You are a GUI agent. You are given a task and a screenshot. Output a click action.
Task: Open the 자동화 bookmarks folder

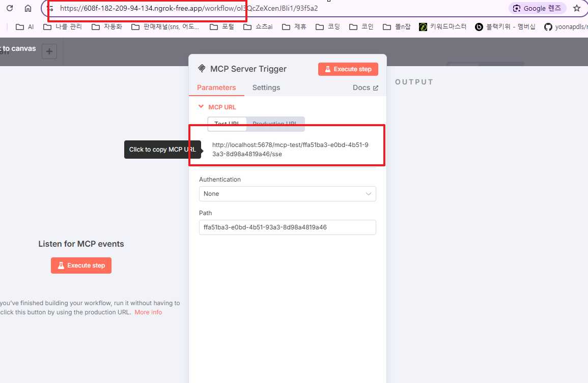107,26
